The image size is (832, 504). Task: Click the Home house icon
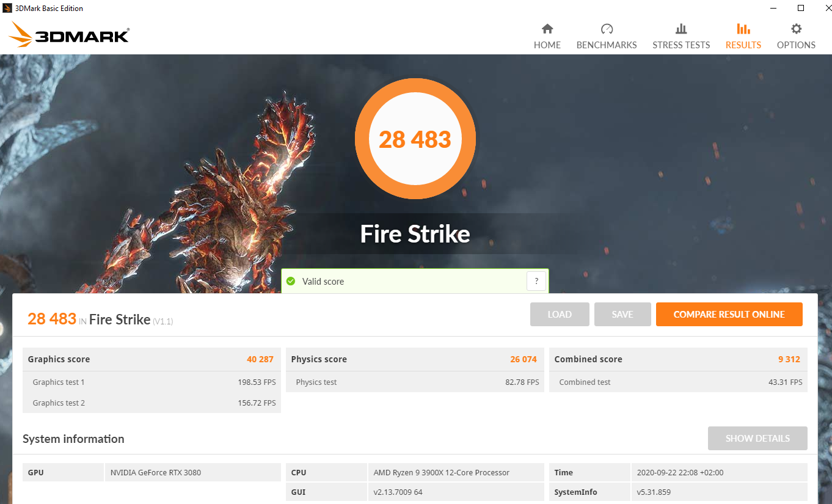(x=547, y=29)
